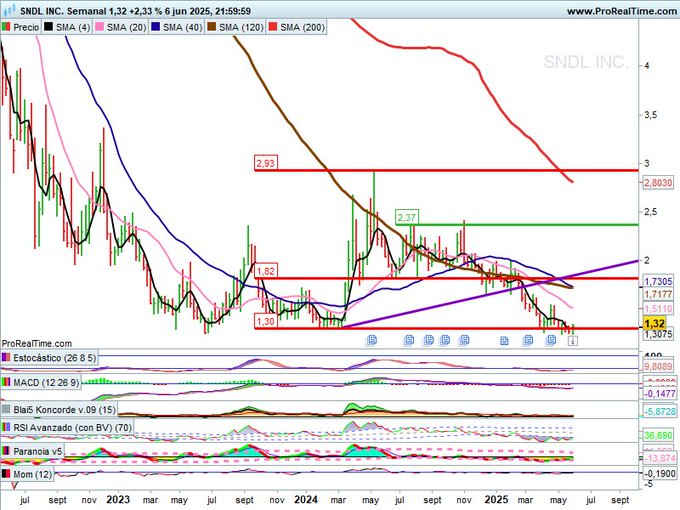
Task: Select the red 1,82 level label
Action: [265, 271]
